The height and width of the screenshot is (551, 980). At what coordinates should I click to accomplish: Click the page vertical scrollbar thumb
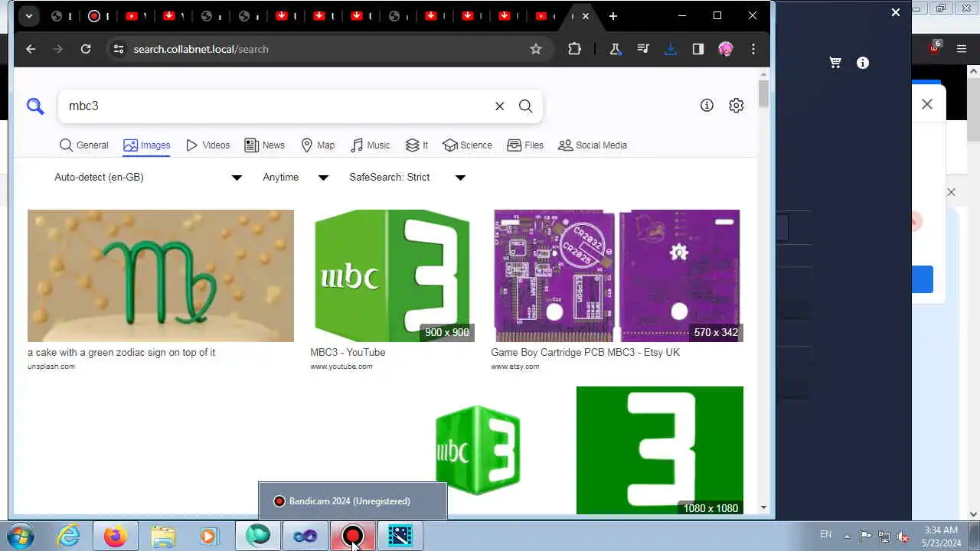[763, 93]
